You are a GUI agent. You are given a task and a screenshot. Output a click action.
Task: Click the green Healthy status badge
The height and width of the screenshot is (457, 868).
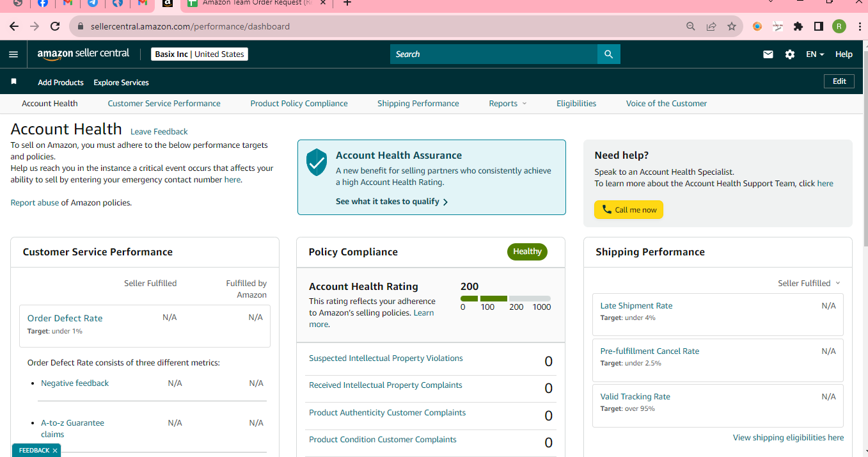[527, 252]
